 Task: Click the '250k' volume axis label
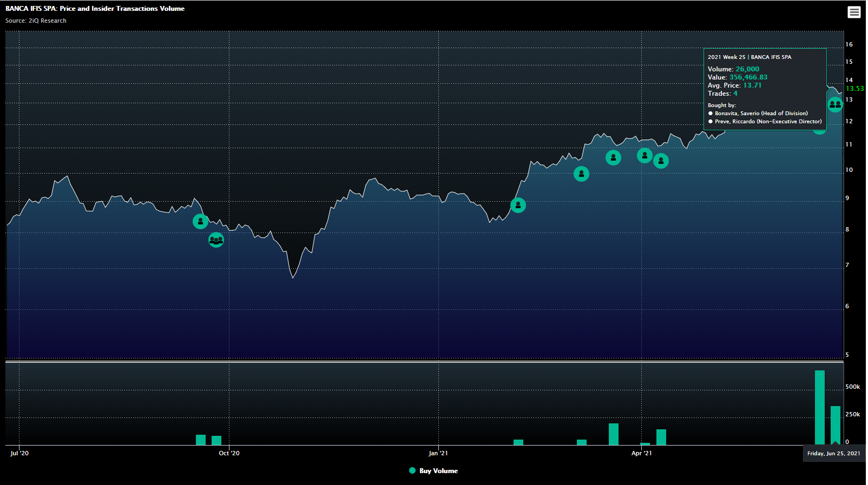coord(853,414)
